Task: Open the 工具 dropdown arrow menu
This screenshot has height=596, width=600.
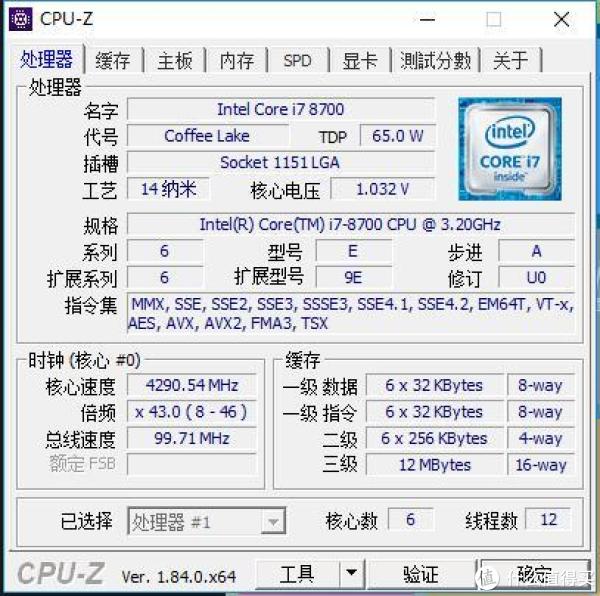Action: click(x=351, y=573)
